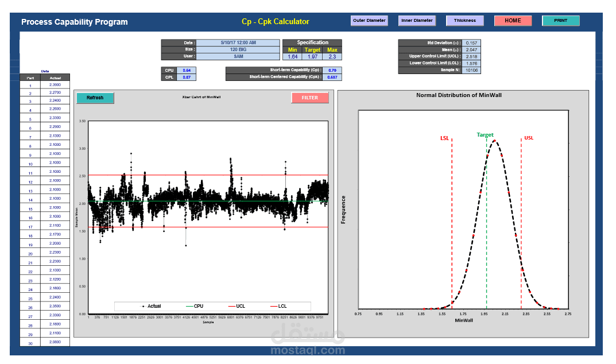
Task: Edit the specification Max value 2.3
Action: point(332,57)
